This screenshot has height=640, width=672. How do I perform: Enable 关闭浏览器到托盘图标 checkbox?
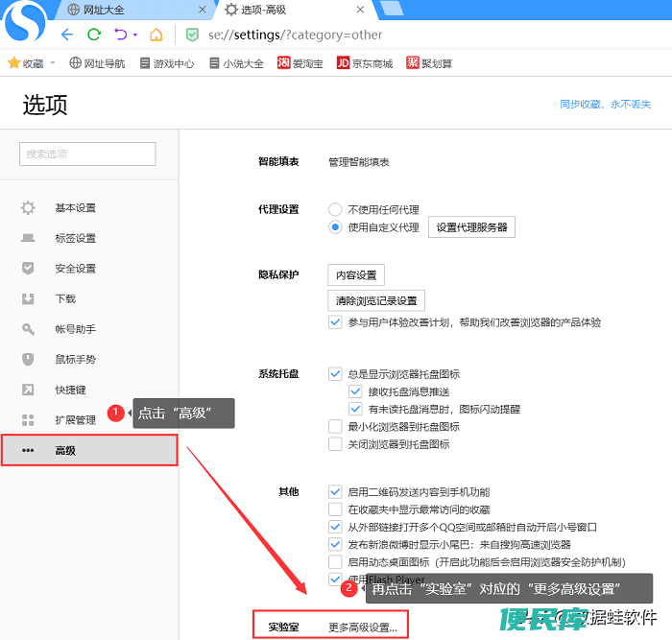335,444
